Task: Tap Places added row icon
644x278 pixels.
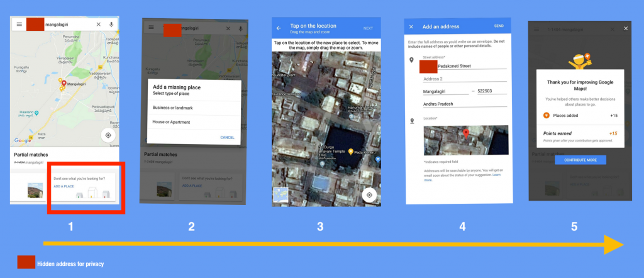Action: 547,115
